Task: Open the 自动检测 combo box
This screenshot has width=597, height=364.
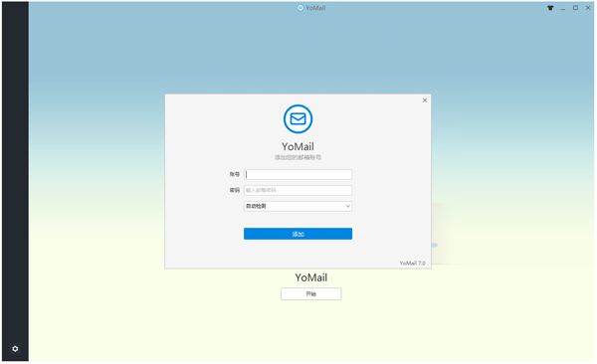Action: tap(298, 206)
